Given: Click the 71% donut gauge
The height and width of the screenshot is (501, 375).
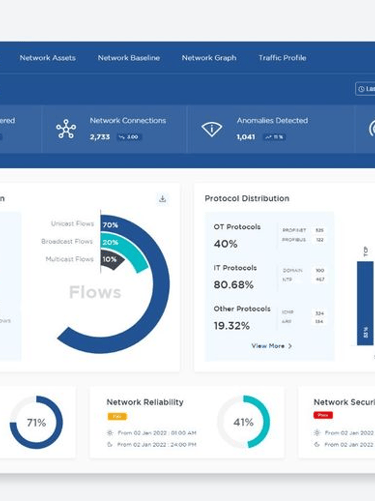Looking at the screenshot, I should pos(36,422).
